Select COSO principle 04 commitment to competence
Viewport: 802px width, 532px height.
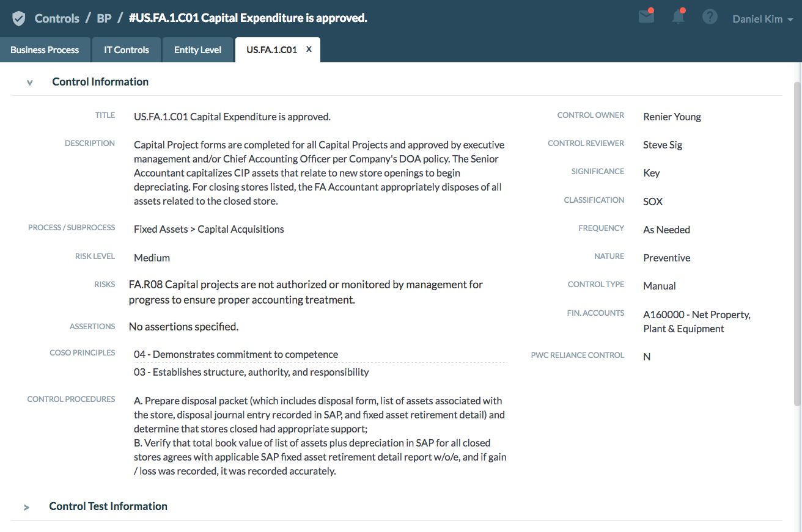(x=236, y=354)
